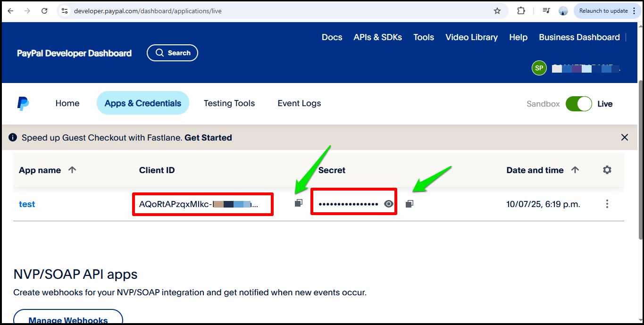Open the test row more options menu
The height and width of the screenshot is (325, 644).
[607, 204]
